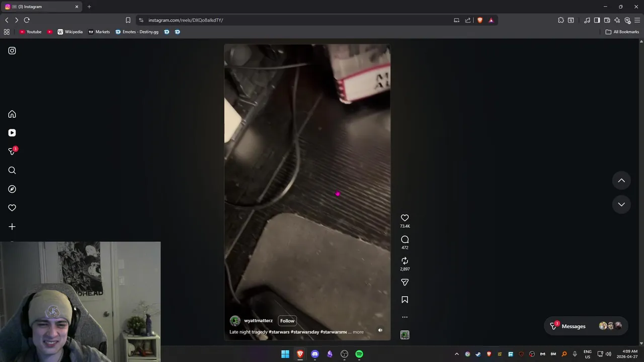Screen dimensions: 644x362
Task: Open OBS Studio from the taskbar
Action: point(345,354)
